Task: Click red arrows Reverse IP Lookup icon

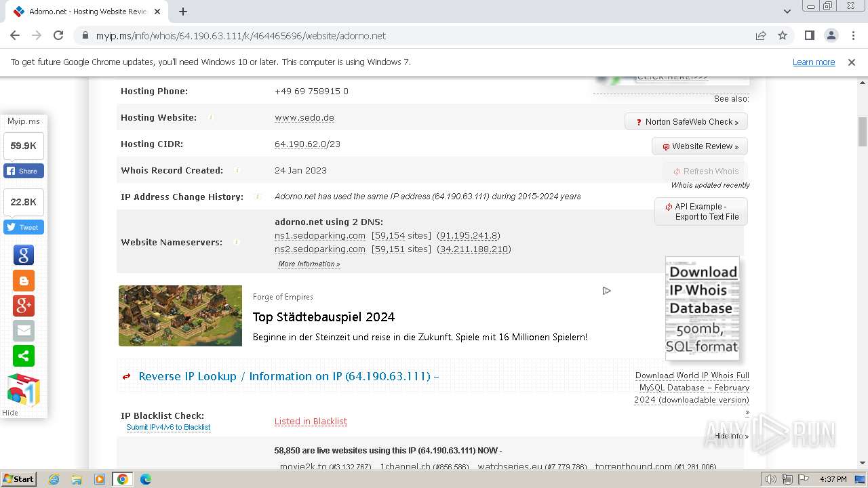Action: point(126,377)
